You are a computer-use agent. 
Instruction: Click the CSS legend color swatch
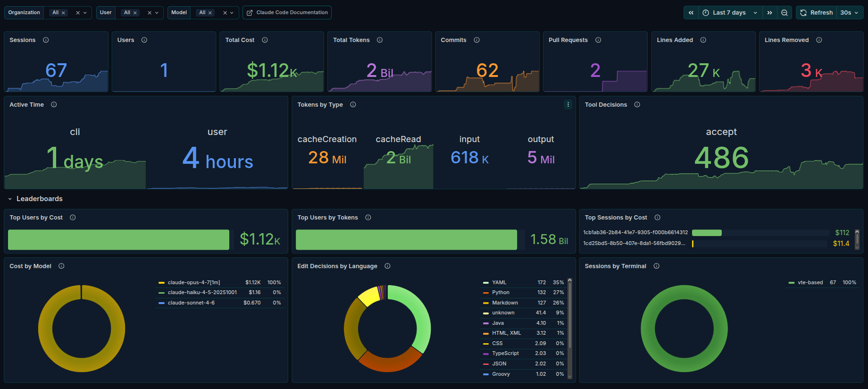click(486, 344)
